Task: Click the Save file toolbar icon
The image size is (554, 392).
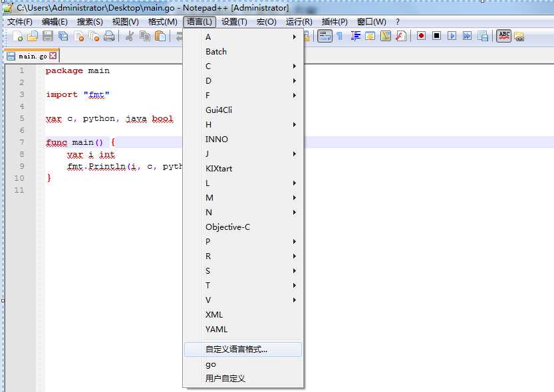Action: click(48, 36)
